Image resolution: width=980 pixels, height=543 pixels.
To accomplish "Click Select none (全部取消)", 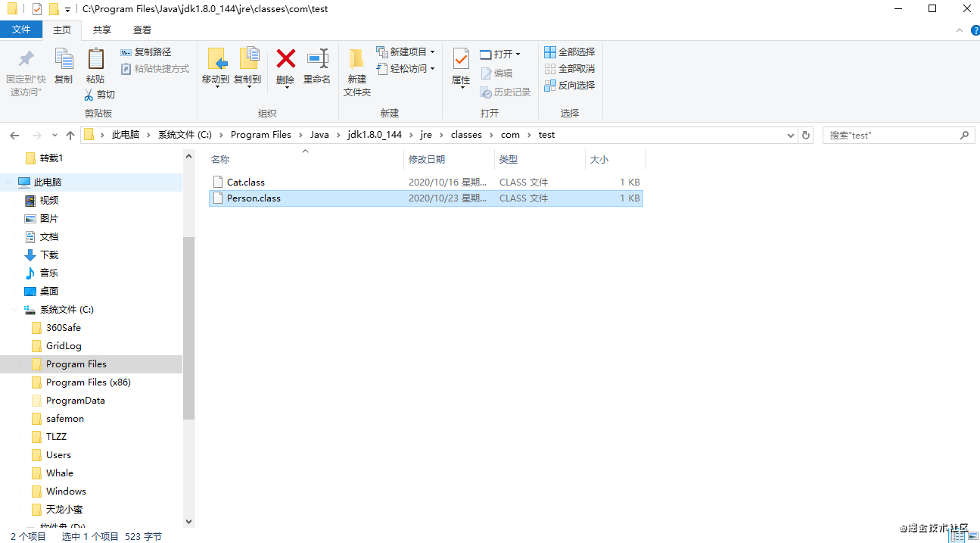I will [570, 69].
